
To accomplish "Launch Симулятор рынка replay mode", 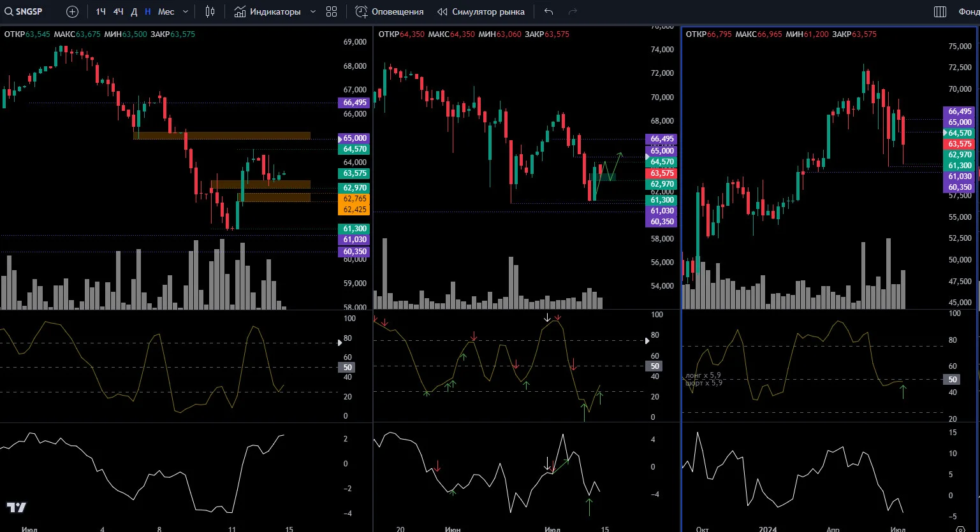I will point(481,11).
